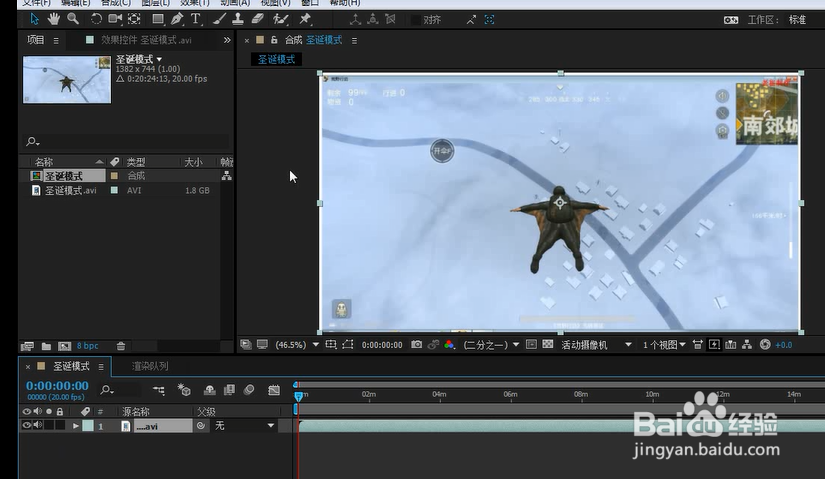Open the 合成(C) menu

116,3
